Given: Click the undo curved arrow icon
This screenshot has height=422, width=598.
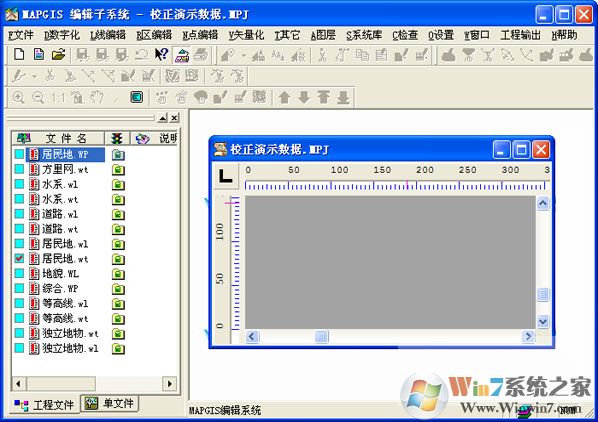Looking at the screenshot, I should pos(141,55).
